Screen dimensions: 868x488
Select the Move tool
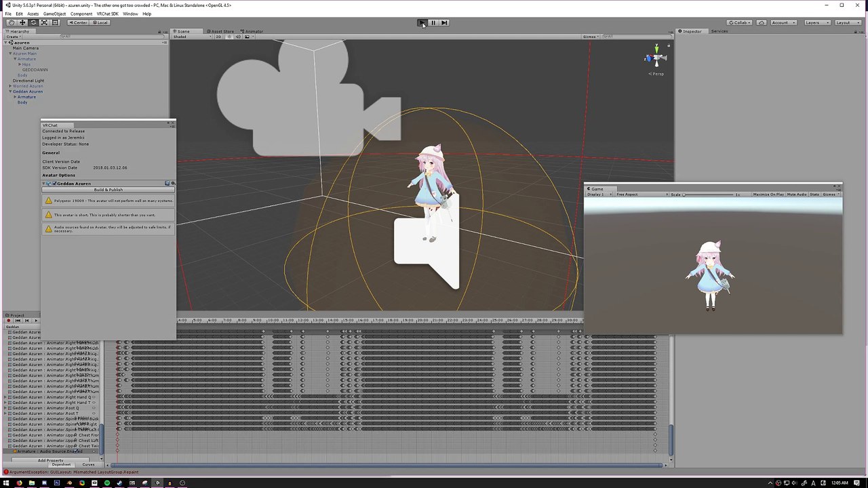pos(22,22)
